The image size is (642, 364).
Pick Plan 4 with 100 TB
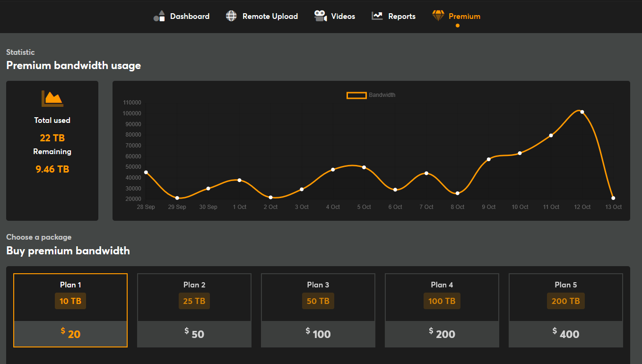442,310
